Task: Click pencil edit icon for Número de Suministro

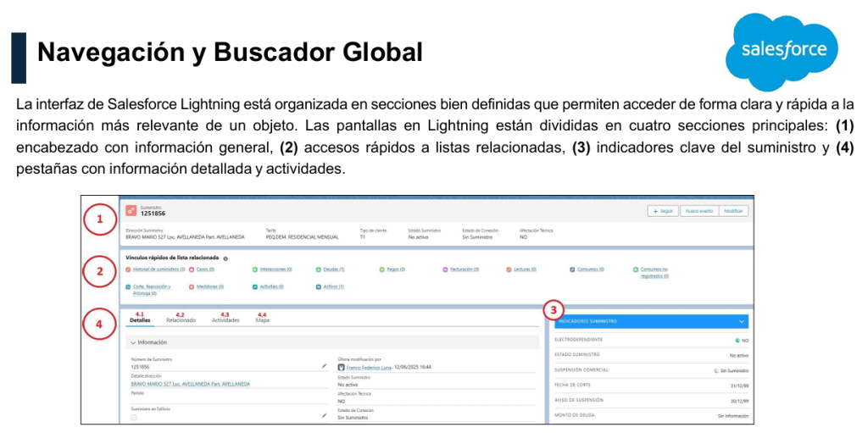Action: [324, 366]
